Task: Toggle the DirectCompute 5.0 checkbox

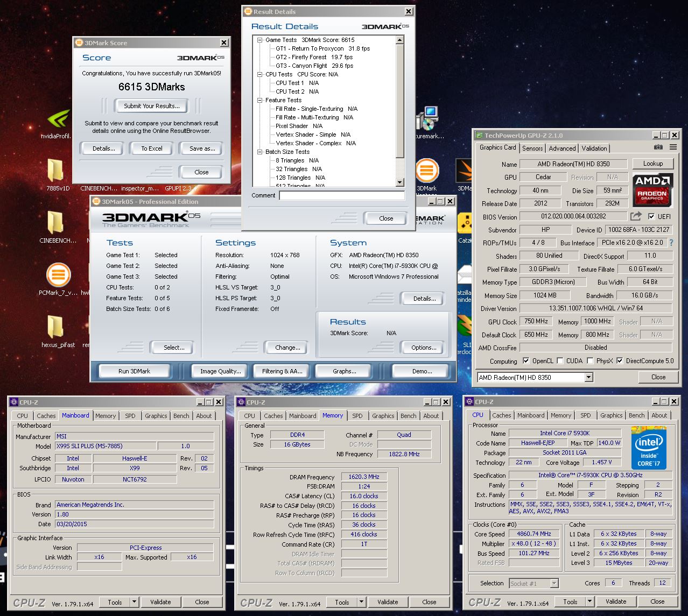Action: point(620,361)
